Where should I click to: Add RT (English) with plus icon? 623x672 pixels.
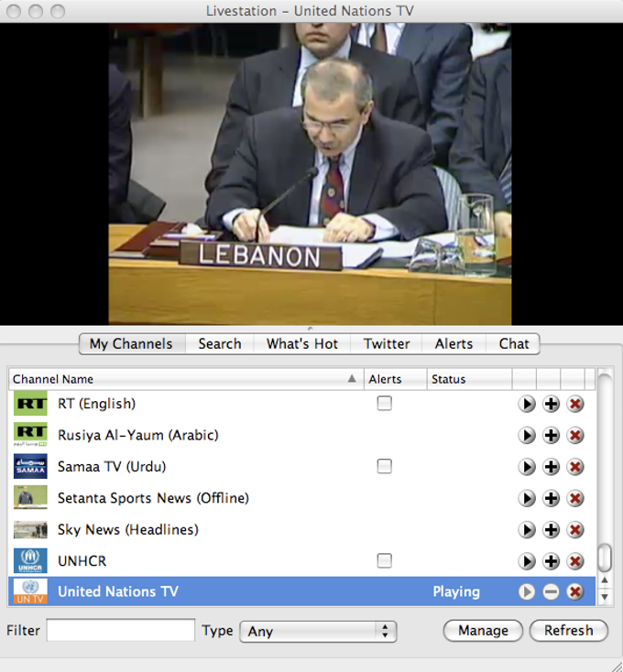[x=551, y=404]
